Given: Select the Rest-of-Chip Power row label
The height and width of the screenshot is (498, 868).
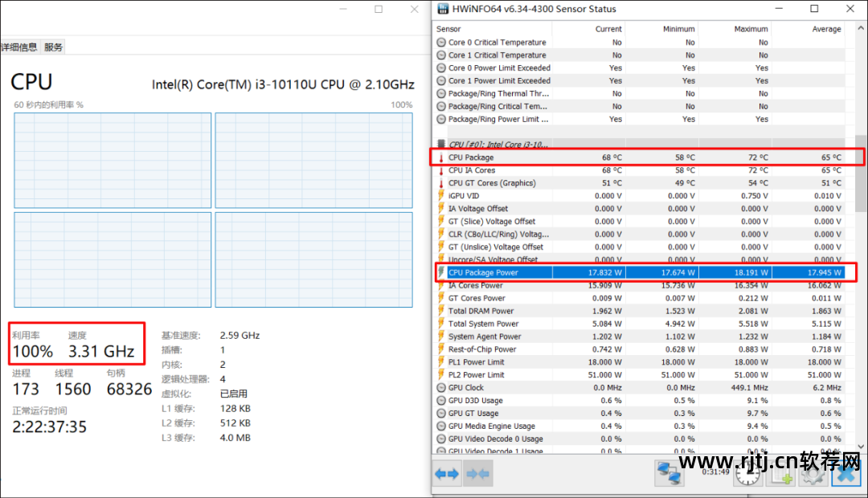Looking at the screenshot, I should coord(482,349).
